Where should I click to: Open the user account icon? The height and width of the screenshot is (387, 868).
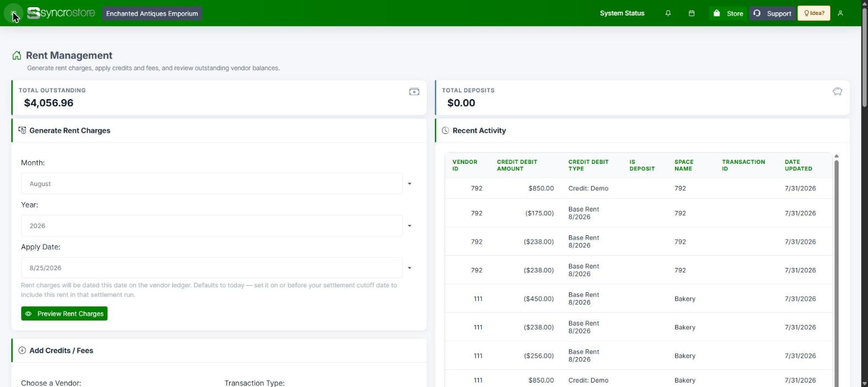pos(840,13)
